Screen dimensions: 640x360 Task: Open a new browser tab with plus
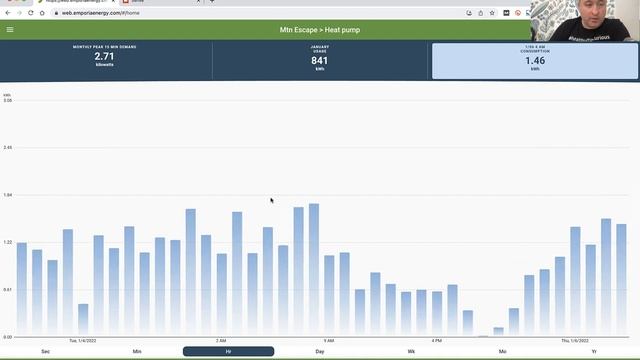[x=212, y=1]
